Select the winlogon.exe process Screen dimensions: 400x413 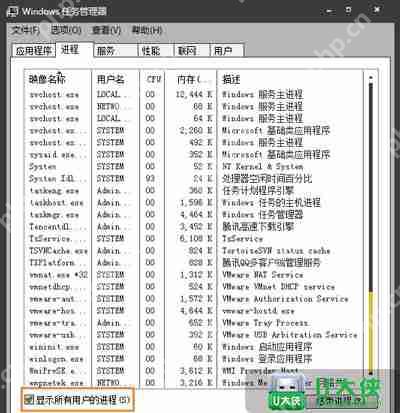click(x=56, y=359)
